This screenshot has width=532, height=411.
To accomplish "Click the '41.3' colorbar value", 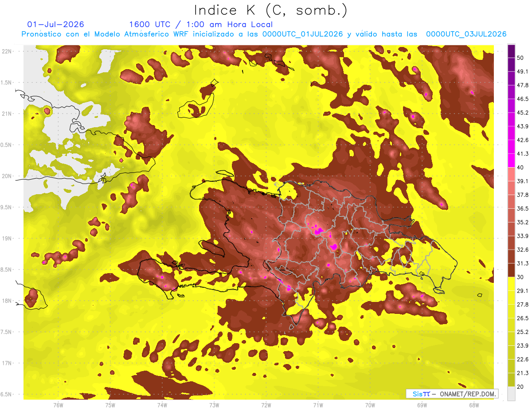I will tap(523, 154).
